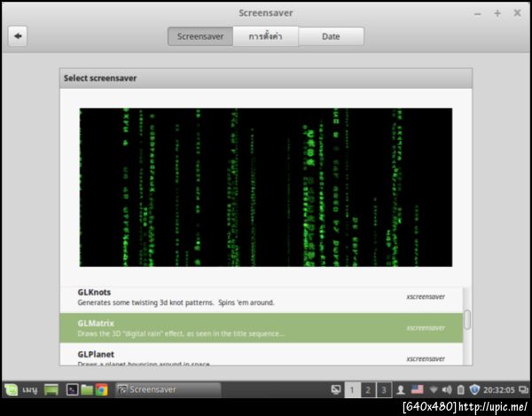Select the GLMatrix screensaver row
532x416 pixels.
(x=262, y=328)
